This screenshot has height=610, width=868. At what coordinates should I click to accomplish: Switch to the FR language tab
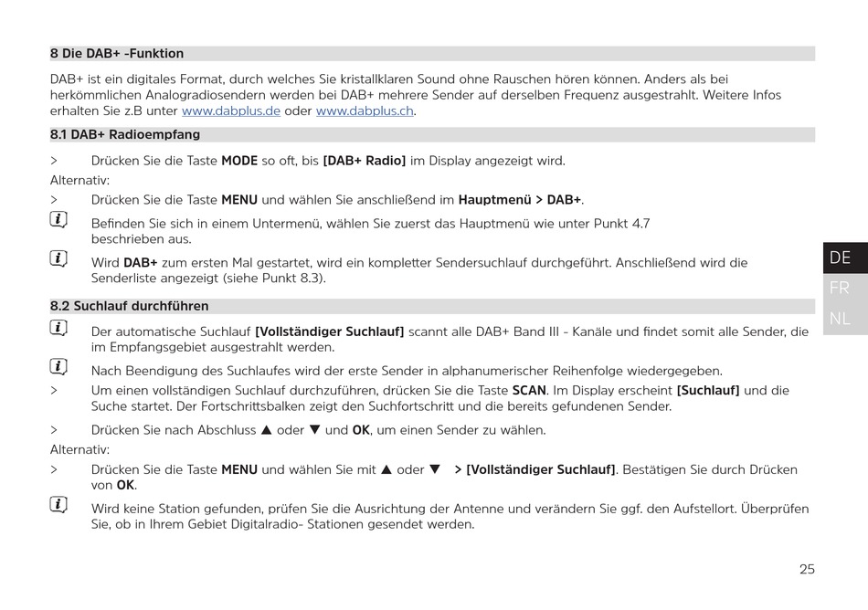[x=845, y=289]
